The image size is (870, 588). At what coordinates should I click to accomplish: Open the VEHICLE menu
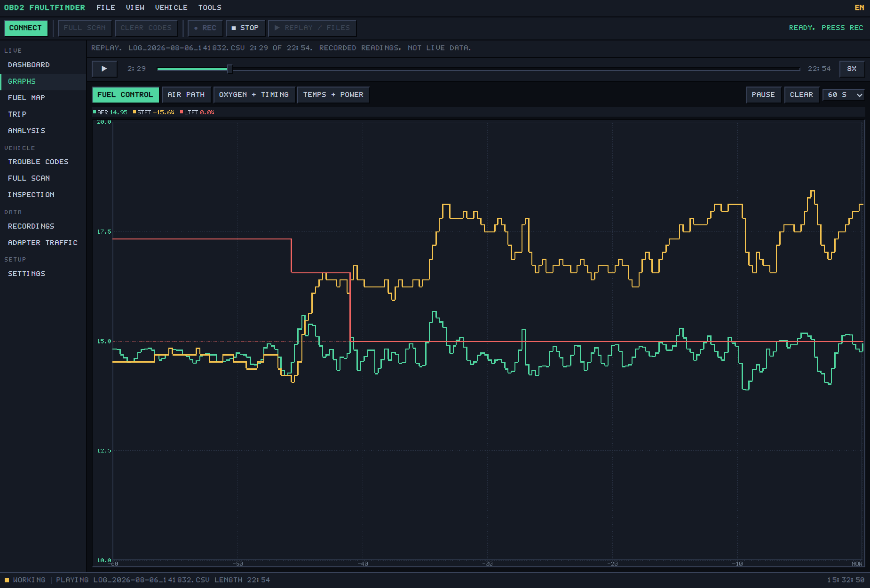(x=171, y=8)
